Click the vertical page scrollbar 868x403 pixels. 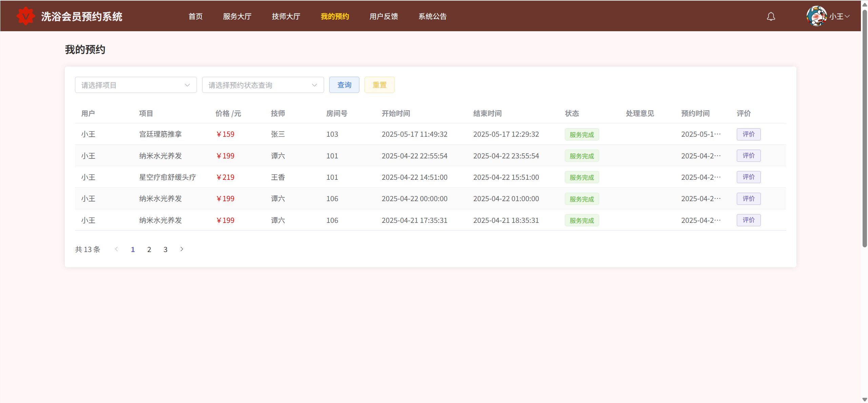pos(864,129)
